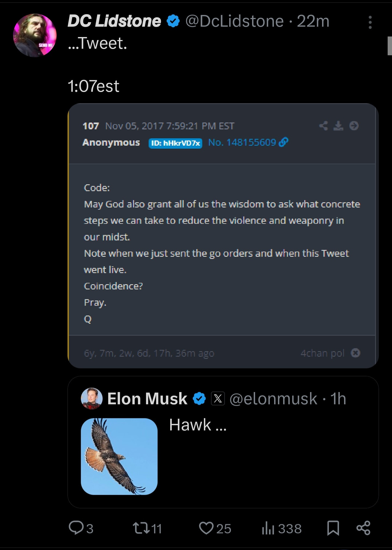Click download icon in Q post header

[x=338, y=126]
